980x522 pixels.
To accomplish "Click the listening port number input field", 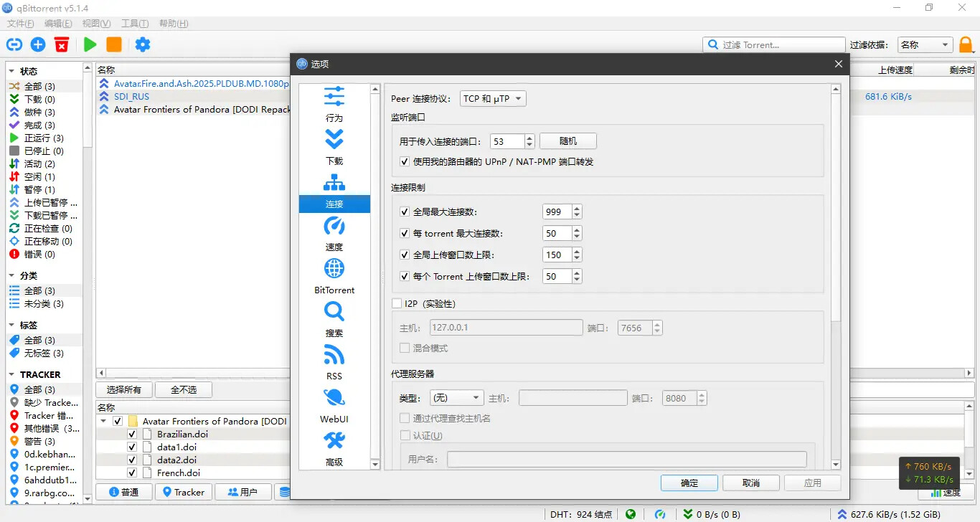I will click(507, 142).
